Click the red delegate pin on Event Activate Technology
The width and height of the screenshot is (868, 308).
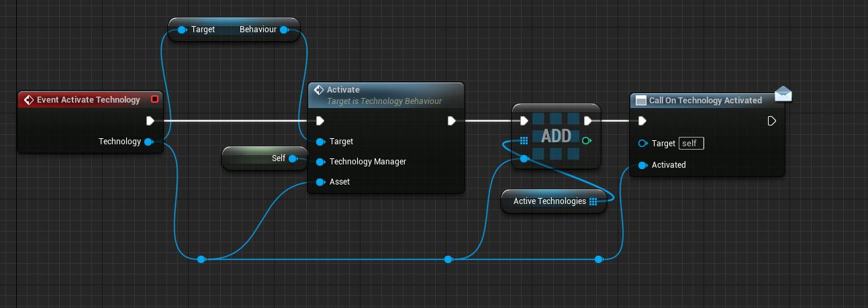[x=155, y=99]
